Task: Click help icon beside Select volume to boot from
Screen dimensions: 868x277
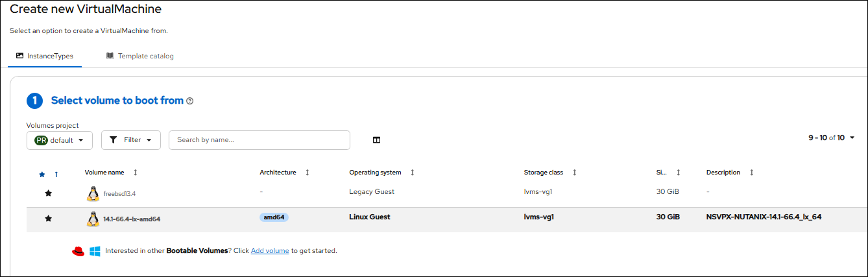Action: tap(190, 101)
